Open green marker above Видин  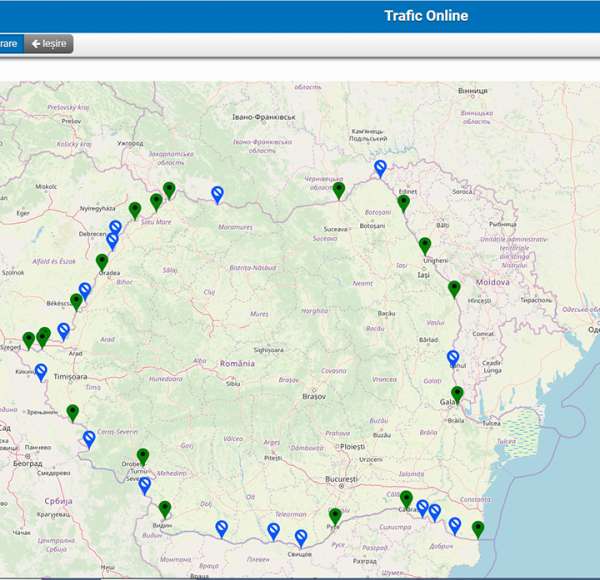(165, 510)
